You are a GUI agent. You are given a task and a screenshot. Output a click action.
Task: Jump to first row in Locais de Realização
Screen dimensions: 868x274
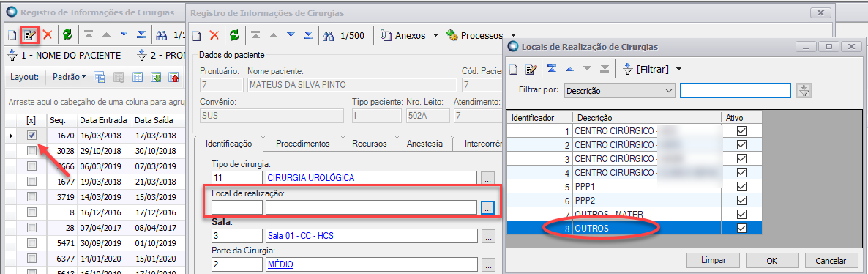click(x=552, y=69)
